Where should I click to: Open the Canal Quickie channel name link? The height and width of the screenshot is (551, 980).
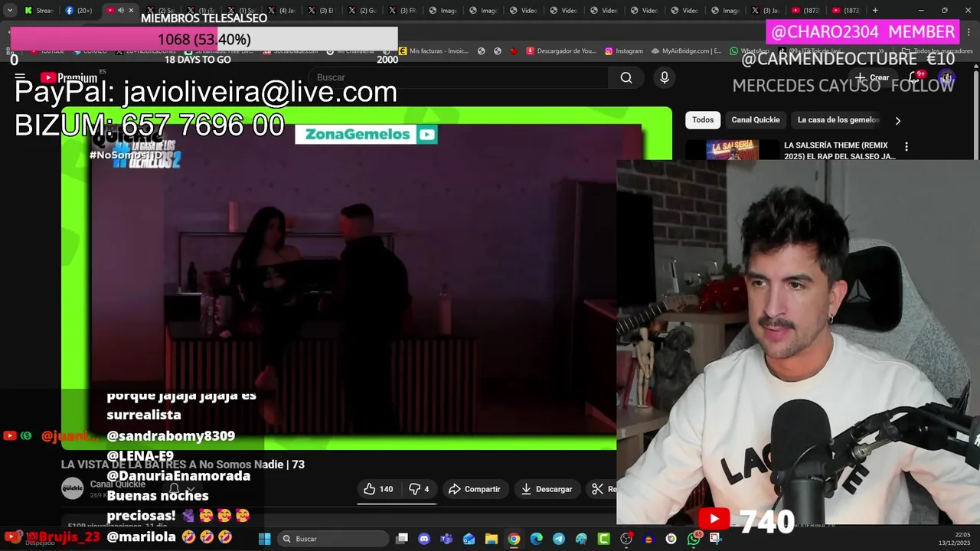(117, 484)
